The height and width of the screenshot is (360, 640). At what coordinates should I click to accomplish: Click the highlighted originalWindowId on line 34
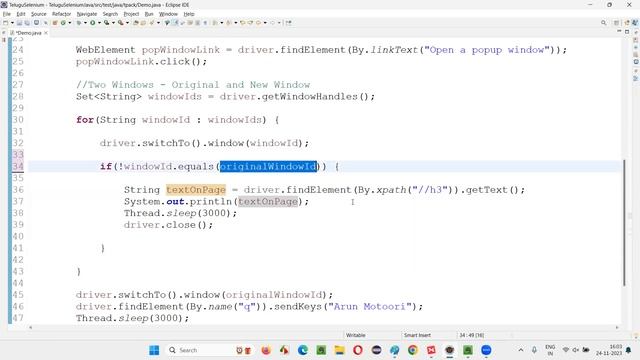coord(268,167)
